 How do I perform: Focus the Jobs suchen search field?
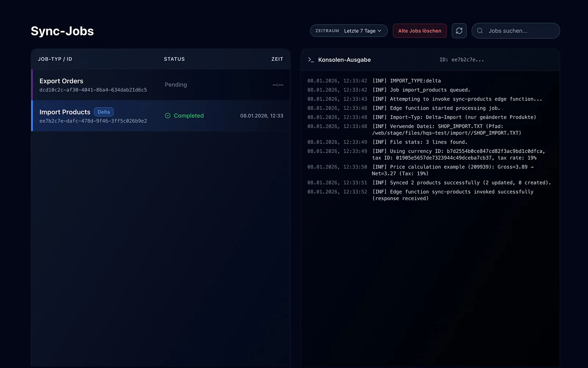516,31
